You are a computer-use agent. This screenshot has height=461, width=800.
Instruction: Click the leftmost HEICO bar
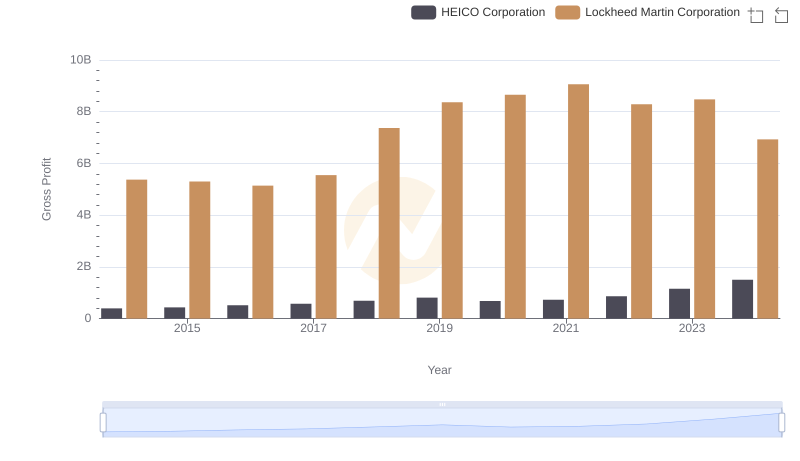pos(112,314)
